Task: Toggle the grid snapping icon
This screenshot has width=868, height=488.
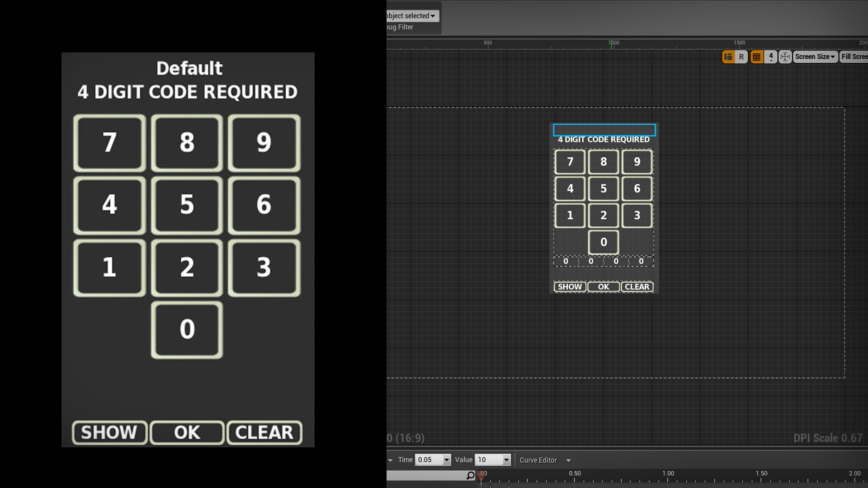Action: (756, 56)
